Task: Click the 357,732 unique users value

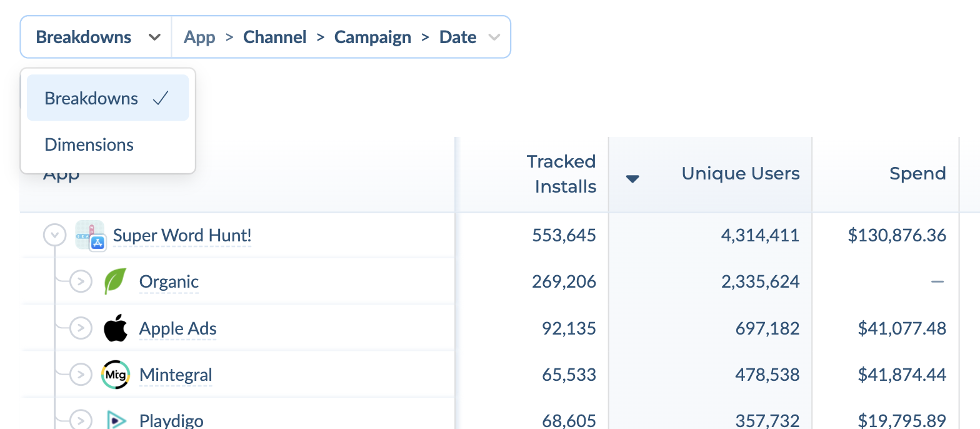Action: 767,420
